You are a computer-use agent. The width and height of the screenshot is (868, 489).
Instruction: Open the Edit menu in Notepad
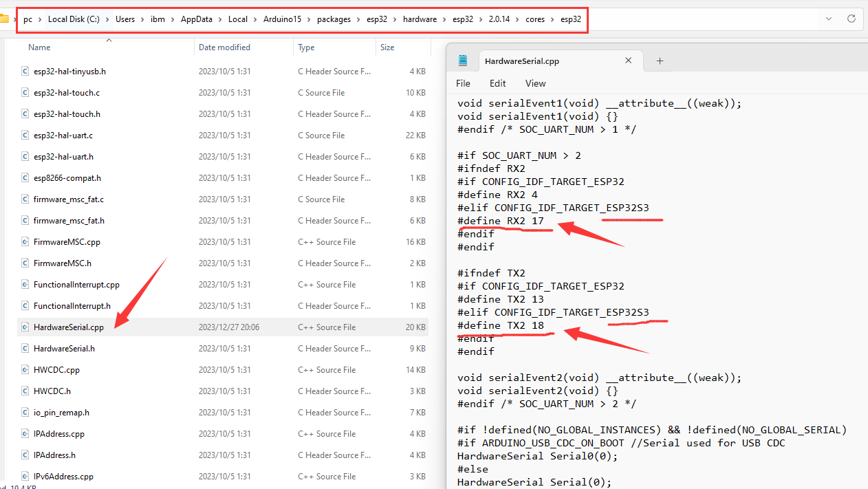pos(497,83)
